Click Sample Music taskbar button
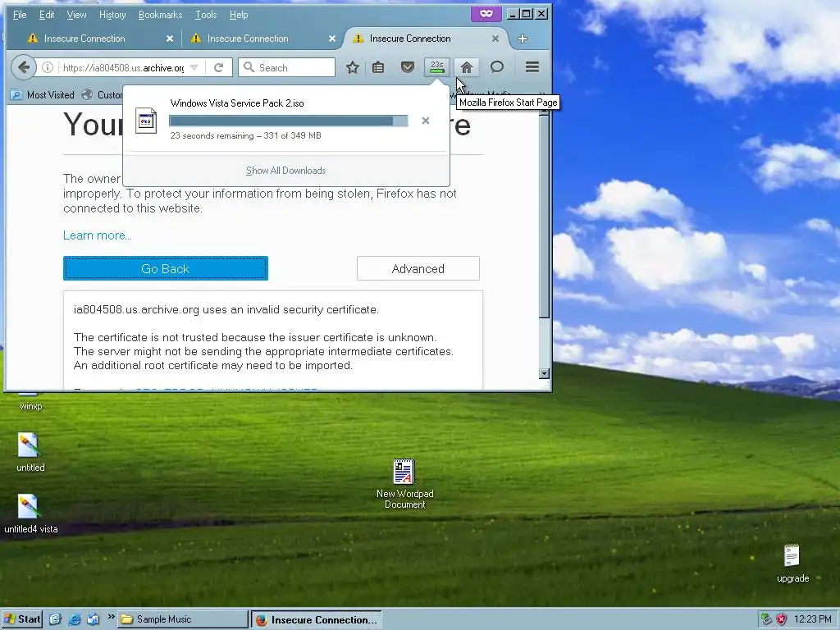Viewport: 840px width, 630px height. coord(183,619)
